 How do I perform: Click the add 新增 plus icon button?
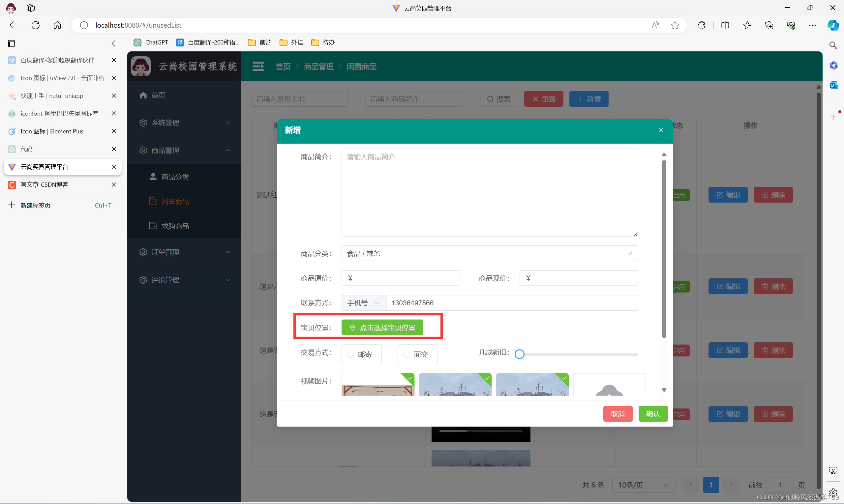pos(589,98)
